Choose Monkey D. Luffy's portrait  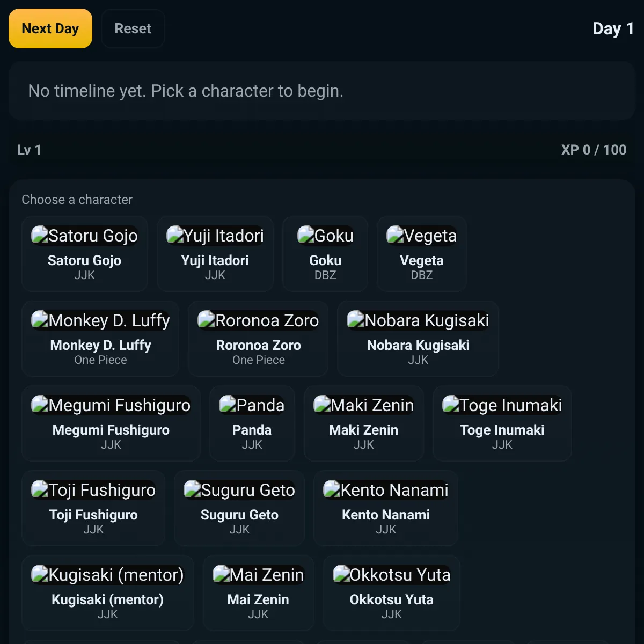pyautogui.click(x=100, y=320)
